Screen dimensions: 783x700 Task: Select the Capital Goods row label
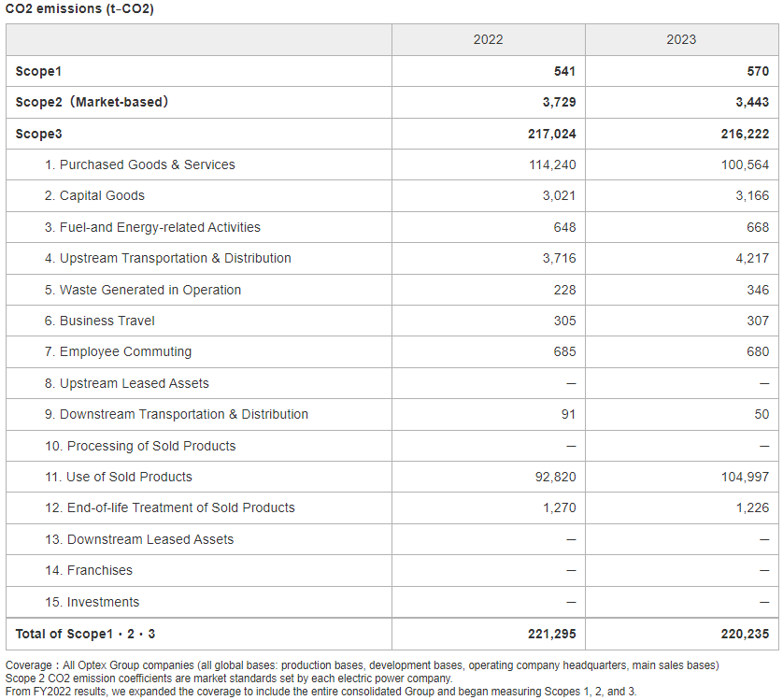click(x=94, y=195)
